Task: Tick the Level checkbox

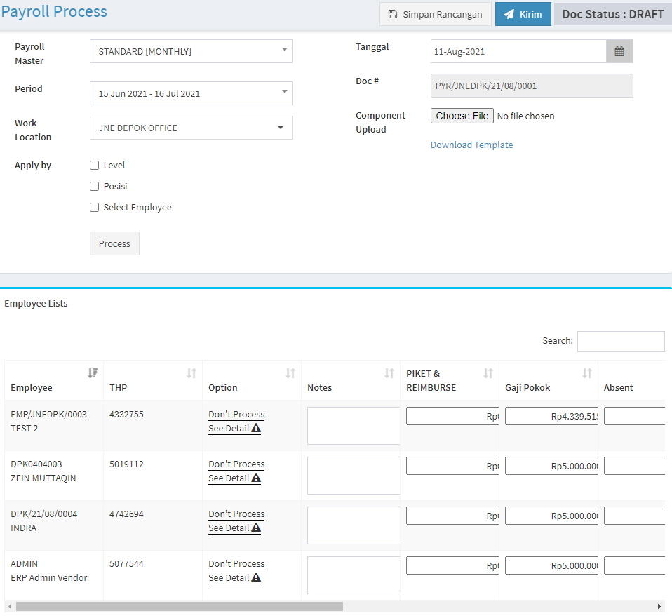Action: point(94,166)
